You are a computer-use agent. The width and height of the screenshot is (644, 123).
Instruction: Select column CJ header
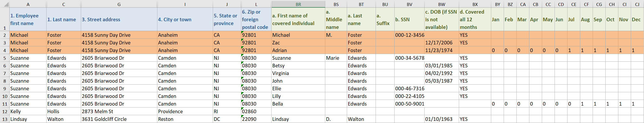tap(637, 4)
